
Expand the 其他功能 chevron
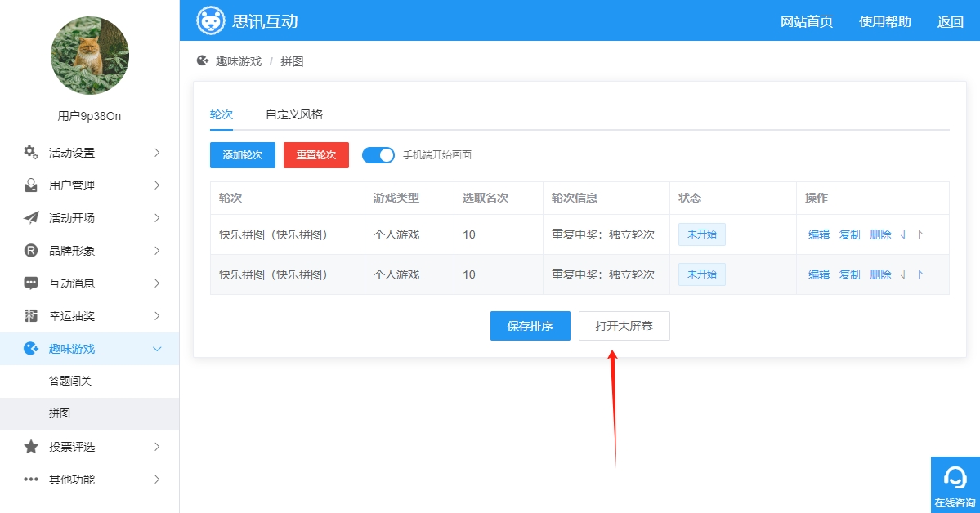click(x=157, y=480)
